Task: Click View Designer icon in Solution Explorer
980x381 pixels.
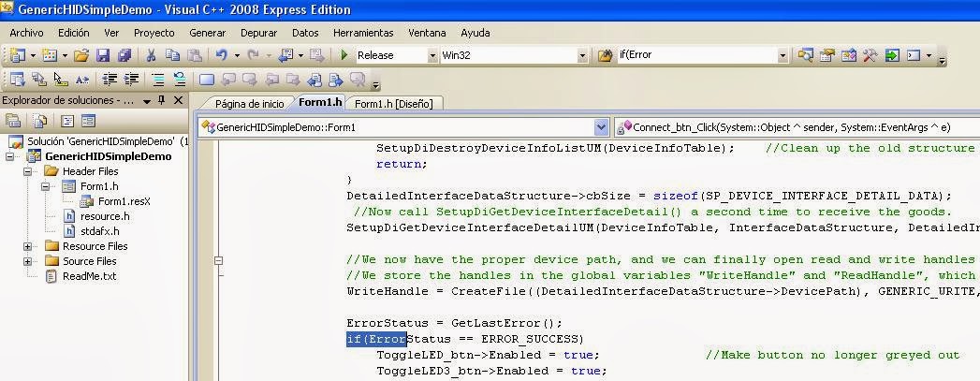Action: [x=88, y=121]
